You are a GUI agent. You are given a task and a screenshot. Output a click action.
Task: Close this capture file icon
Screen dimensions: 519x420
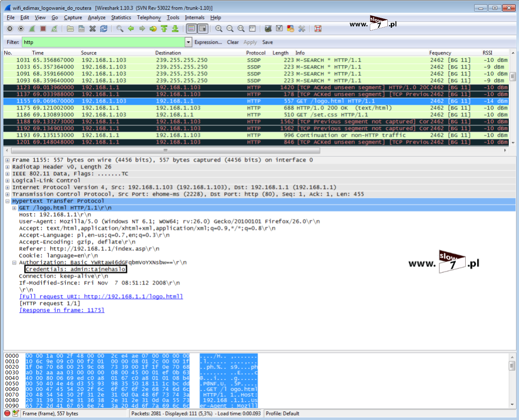(92, 29)
